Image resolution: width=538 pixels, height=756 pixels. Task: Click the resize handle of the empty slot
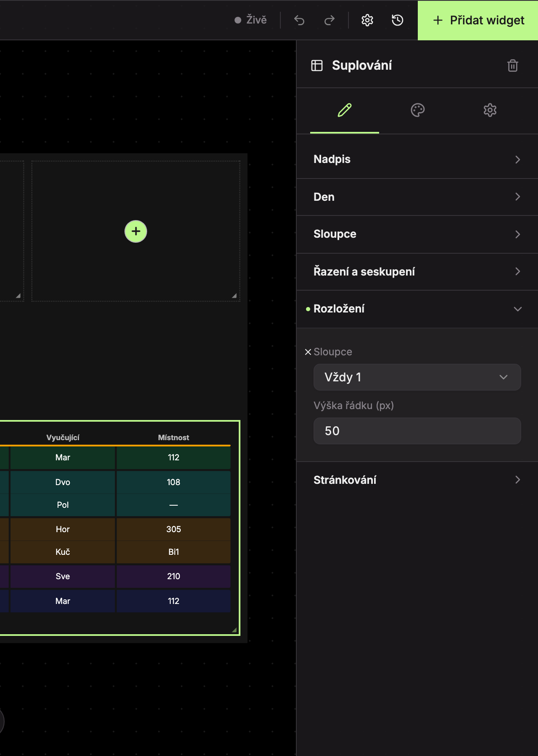coord(235,296)
